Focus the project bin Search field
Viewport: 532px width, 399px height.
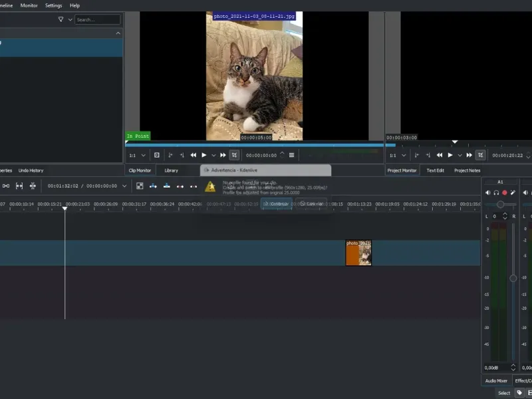point(97,20)
